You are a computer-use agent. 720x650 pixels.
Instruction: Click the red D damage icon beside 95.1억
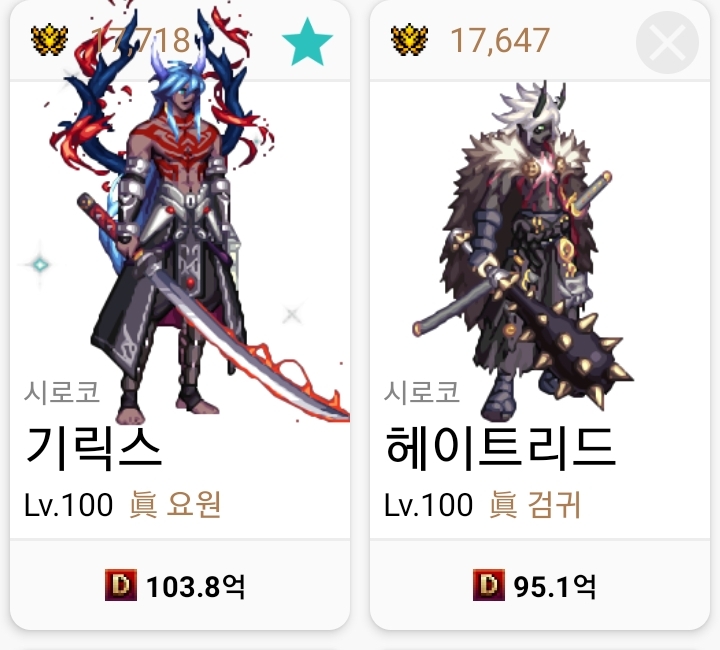(x=489, y=585)
